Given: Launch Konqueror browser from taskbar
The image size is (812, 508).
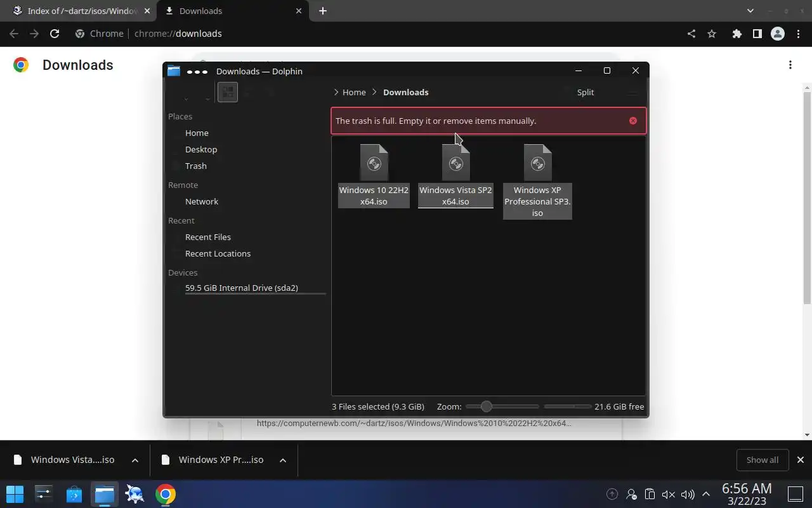Looking at the screenshot, I should click(x=135, y=494).
